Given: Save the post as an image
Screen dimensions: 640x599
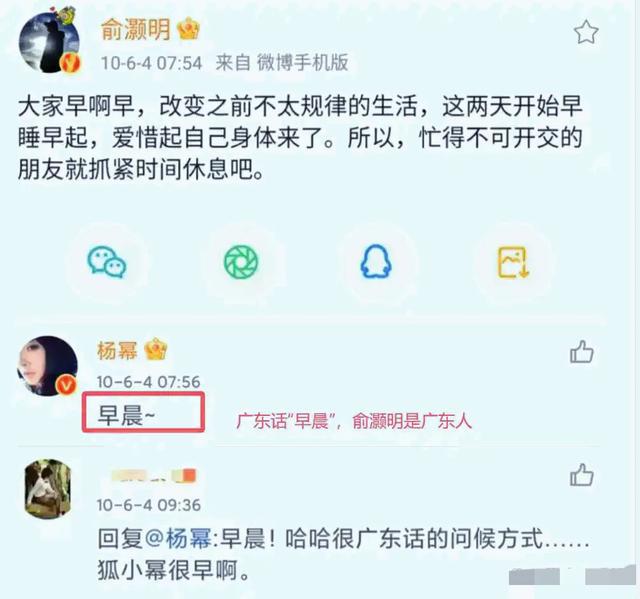Looking at the screenshot, I should pyautogui.click(x=513, y=262).
